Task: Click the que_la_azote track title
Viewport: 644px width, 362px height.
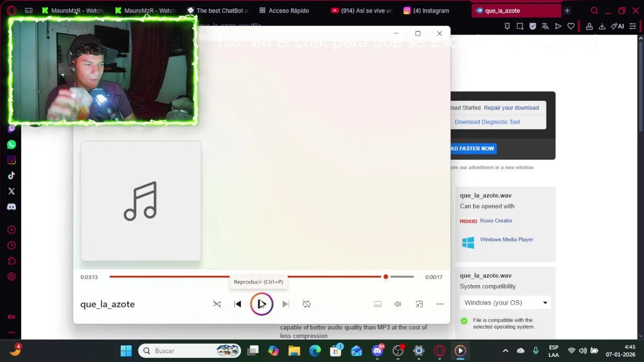Action: (108, 304)
